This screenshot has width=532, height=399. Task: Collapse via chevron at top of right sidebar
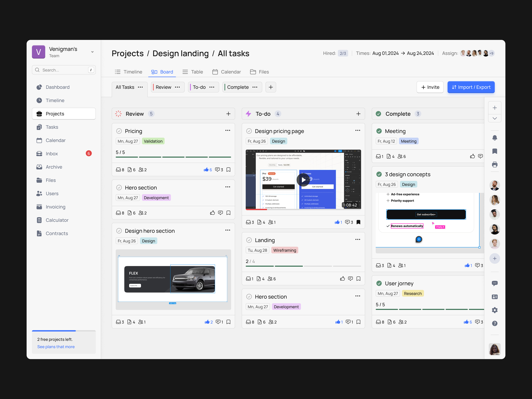(x=495, y=118)
